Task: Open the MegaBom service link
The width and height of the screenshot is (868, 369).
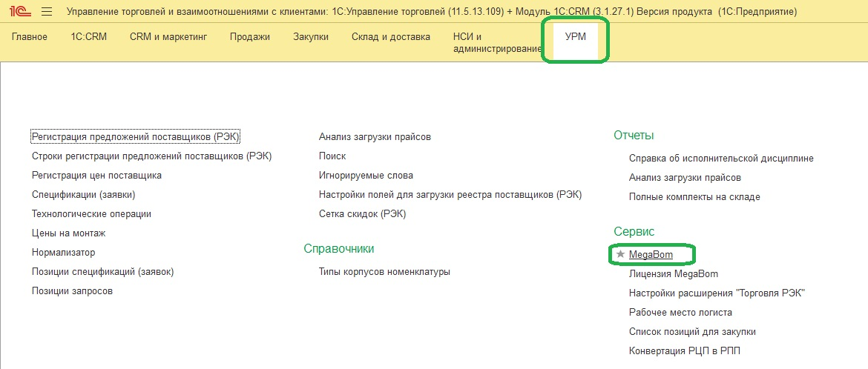Action: [651, 254]
